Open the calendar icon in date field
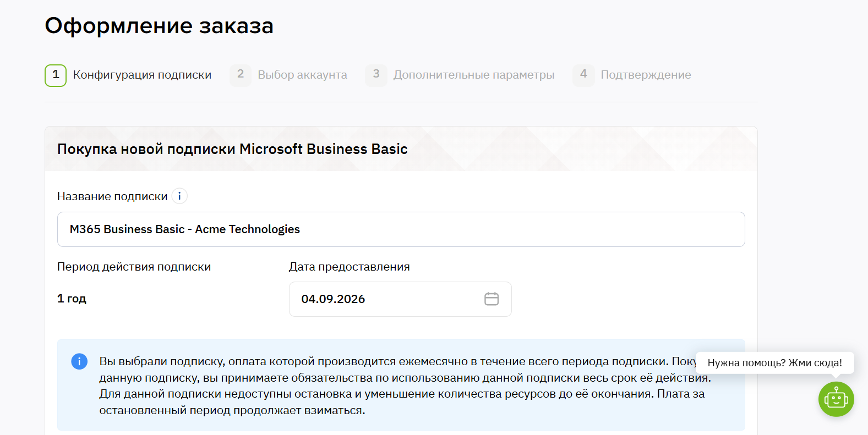The width and height of the screenshot is (868, 435). (492, 299)
